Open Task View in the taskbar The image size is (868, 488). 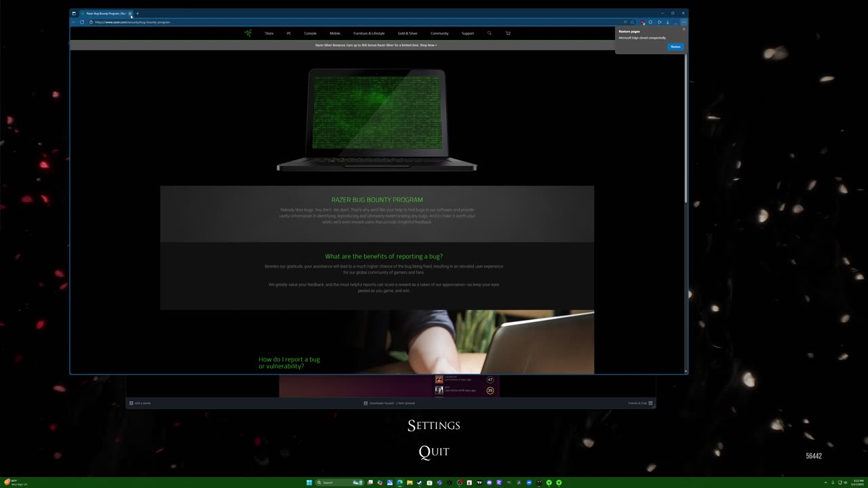(x=370, y=483)
